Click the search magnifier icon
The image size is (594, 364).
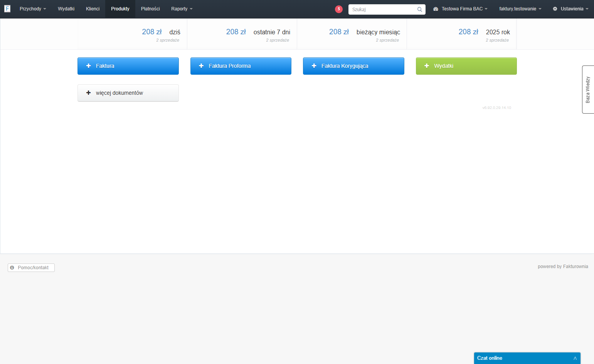coord(420,9)
